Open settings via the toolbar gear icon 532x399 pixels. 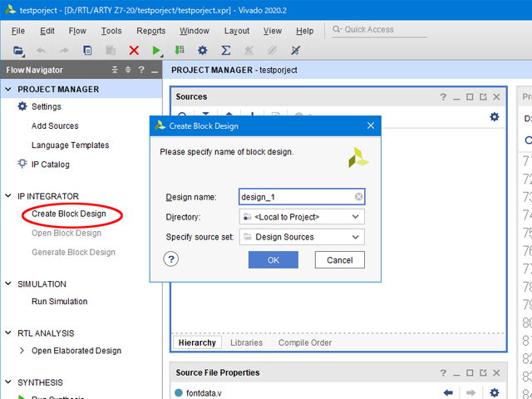203,51
